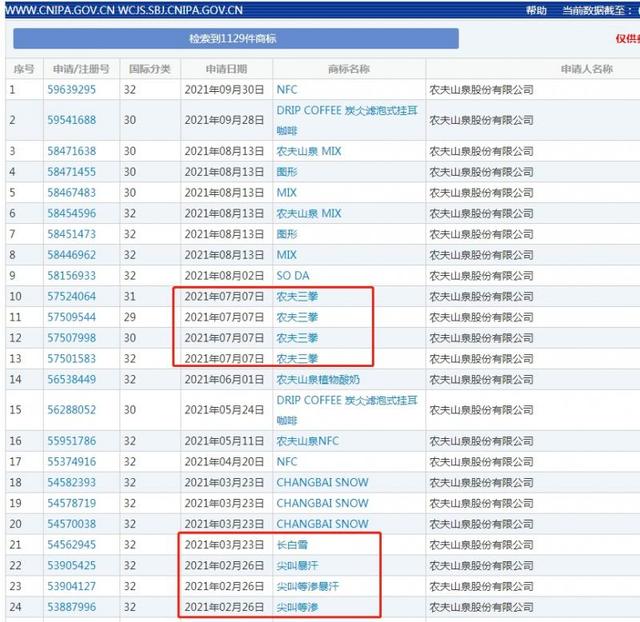Open the 长白雪 trademark entry
The image size is (640, 622).
[x=293, y=545]
